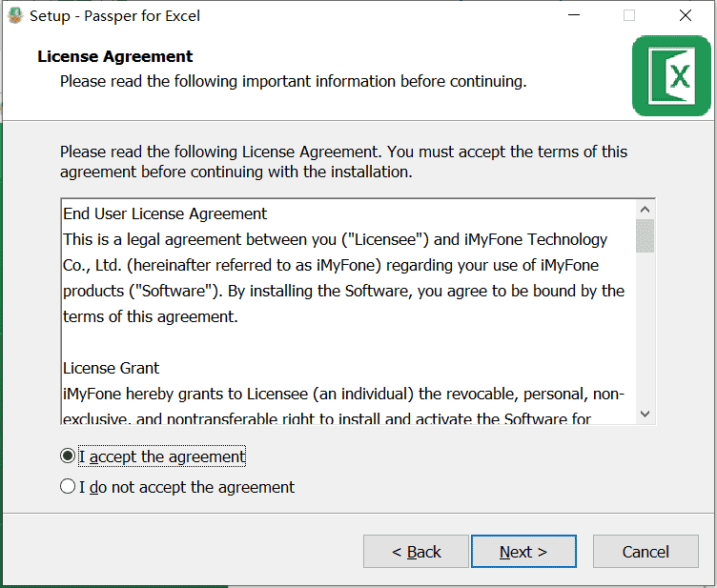Image resolution: width=717 pixels, height=588 pixels.
Task: Minimize the setup window
Action: coord(574,15)
